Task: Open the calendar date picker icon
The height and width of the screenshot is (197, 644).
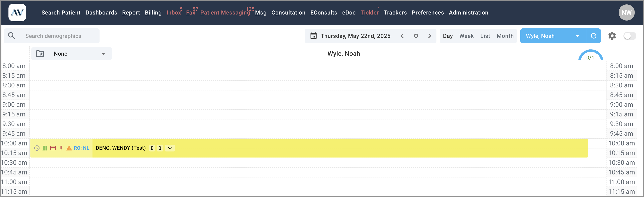Action: [313, 36]
